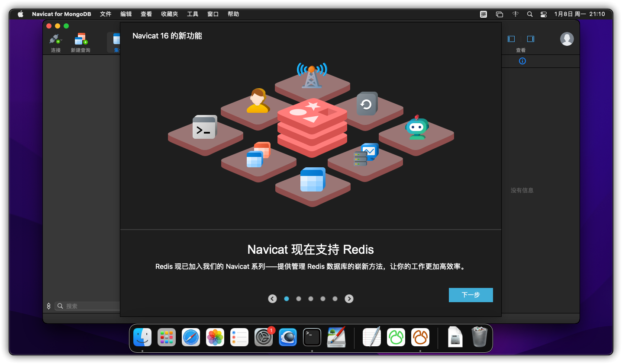The height and width of the screenshot is (364, 622).
Task: Switch input method via 拼 menu bar toggle
Action: coord(483,14)
